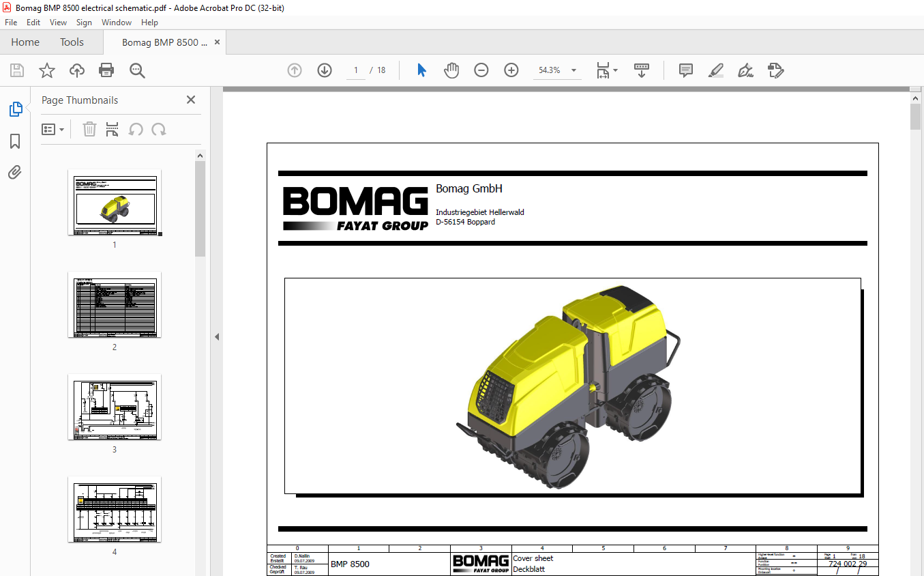Go to next page arrow

coord(325,70)
